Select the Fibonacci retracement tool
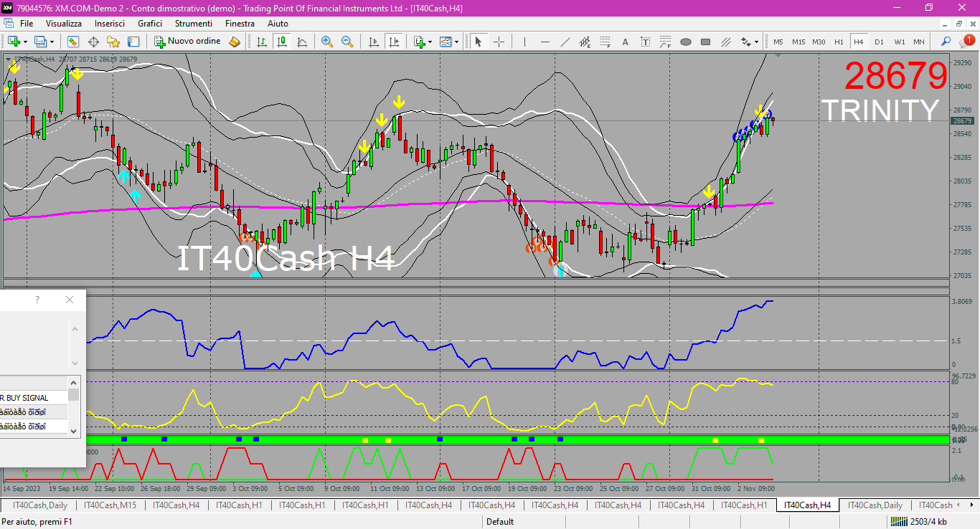Viewport: 980px width, 529px height. 605,42
